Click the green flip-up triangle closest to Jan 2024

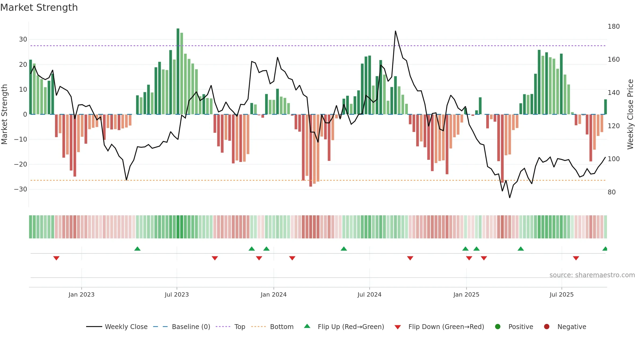pyautogui.click(x=266, y=249)
